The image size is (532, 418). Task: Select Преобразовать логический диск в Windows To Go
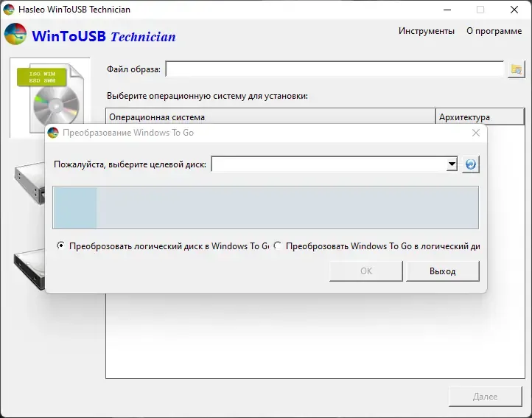[x=163, y=245]
